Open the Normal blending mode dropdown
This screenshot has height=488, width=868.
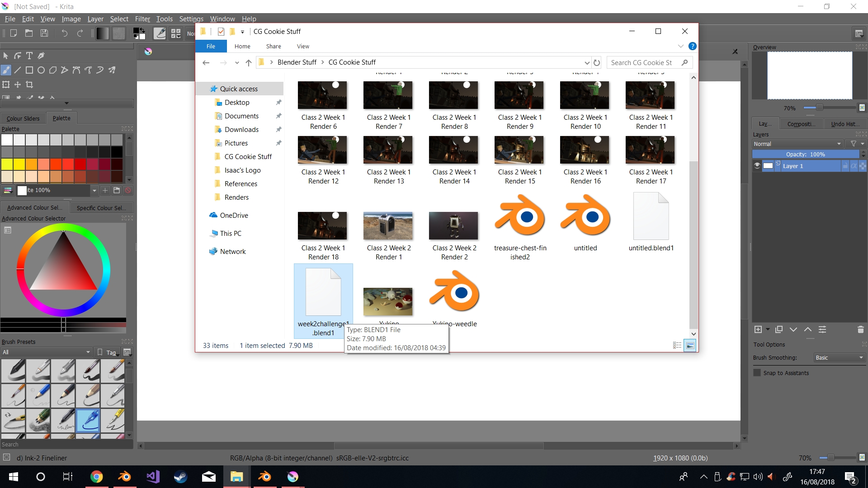coord(797,144)
